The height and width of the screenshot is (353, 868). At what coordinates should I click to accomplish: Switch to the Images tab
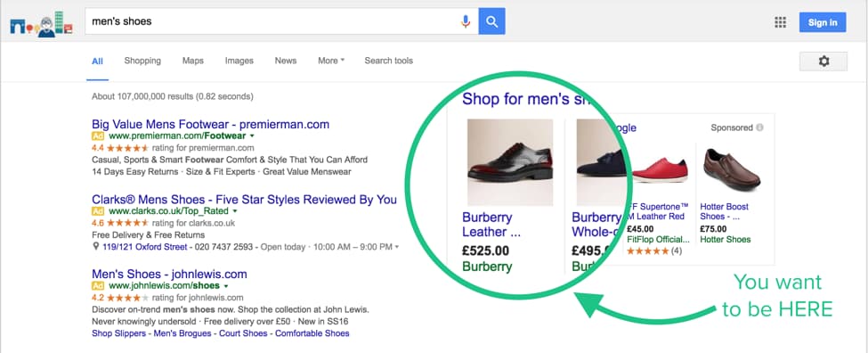pos(239,61)
